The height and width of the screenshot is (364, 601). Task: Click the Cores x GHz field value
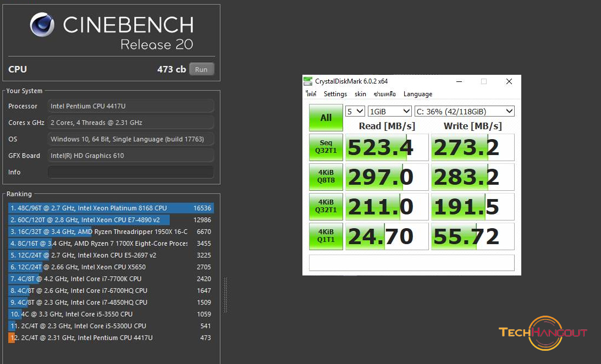(131, 123)
